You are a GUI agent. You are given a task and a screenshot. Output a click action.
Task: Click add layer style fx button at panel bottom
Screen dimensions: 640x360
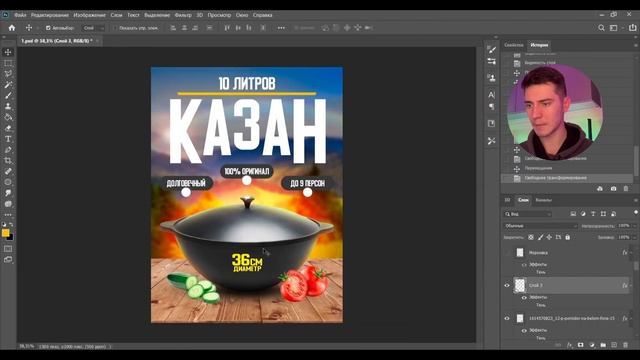(x=569, y=345)
